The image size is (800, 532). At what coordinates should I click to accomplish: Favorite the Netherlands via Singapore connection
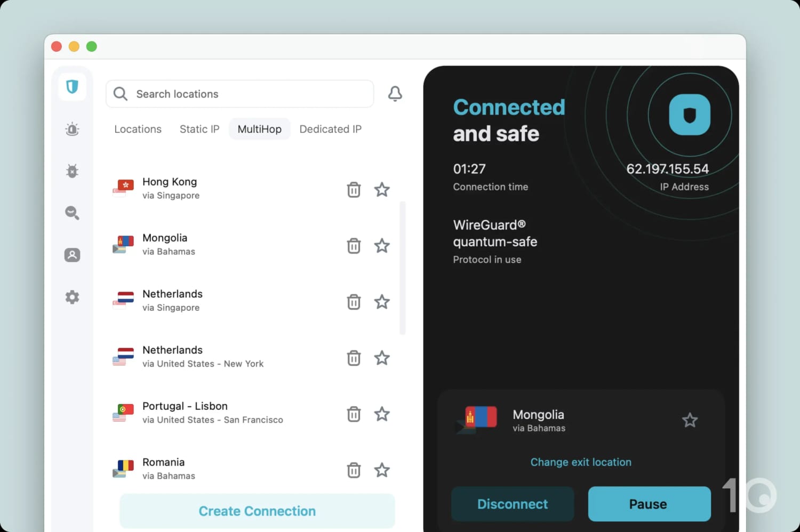tap(382, 302)
